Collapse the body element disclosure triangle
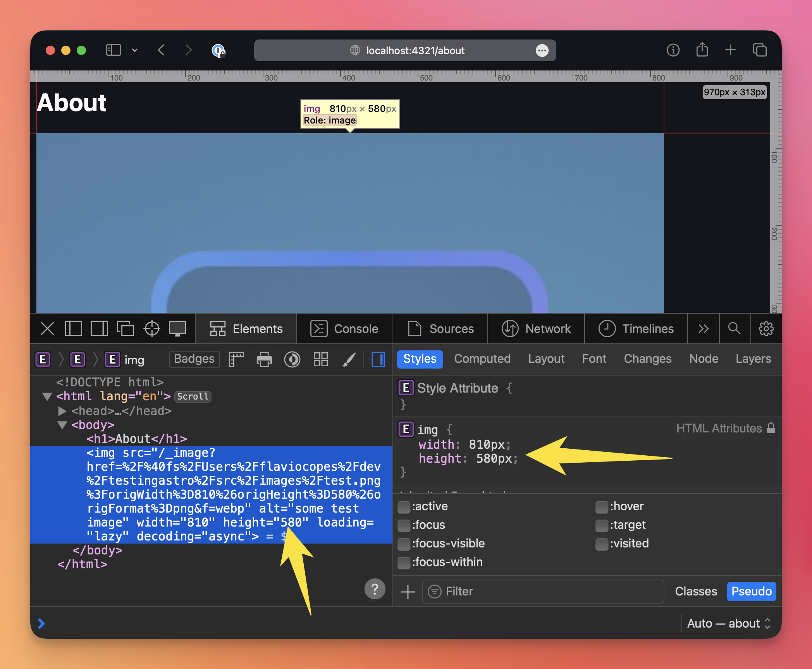The image size is (812, 669). coord(62,425)
